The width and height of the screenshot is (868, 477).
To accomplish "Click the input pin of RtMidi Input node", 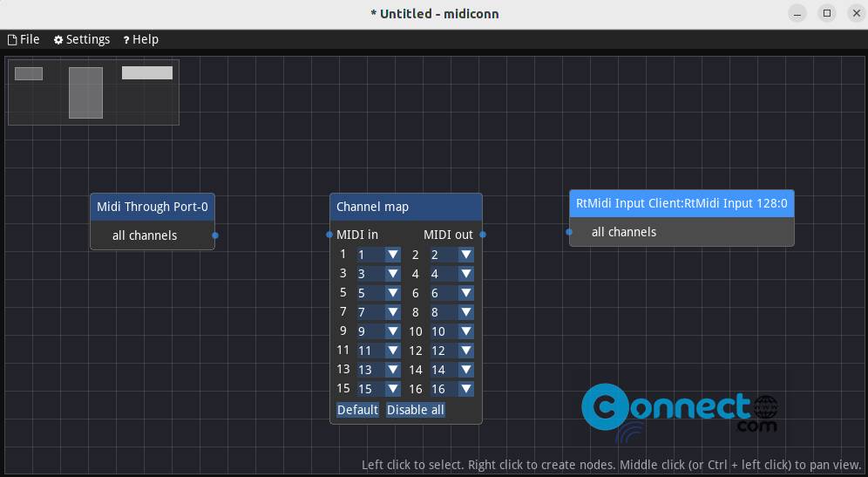I will click(569, 232).
